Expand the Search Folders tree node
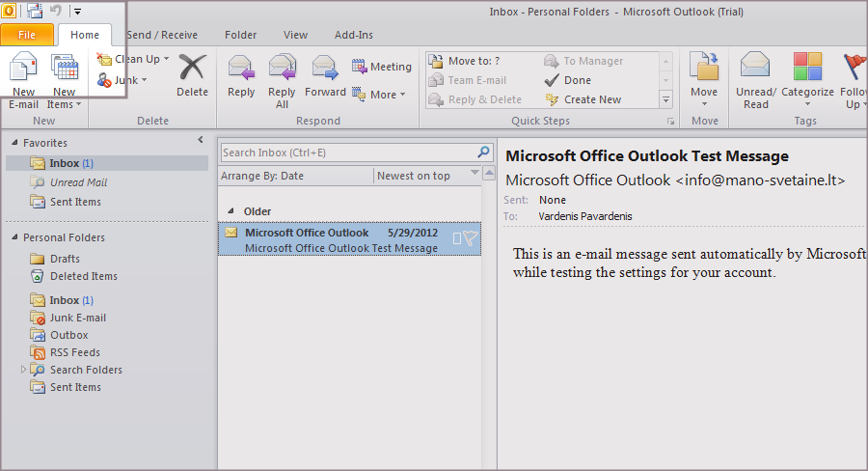868x471 pixels. pyautogui.click(x=22, y=370)
